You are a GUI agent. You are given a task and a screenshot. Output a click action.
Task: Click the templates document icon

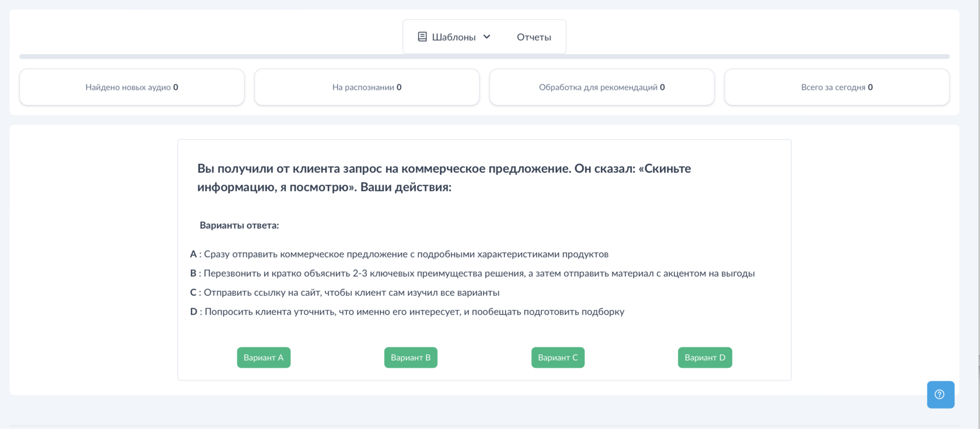[x=422, y=37]
